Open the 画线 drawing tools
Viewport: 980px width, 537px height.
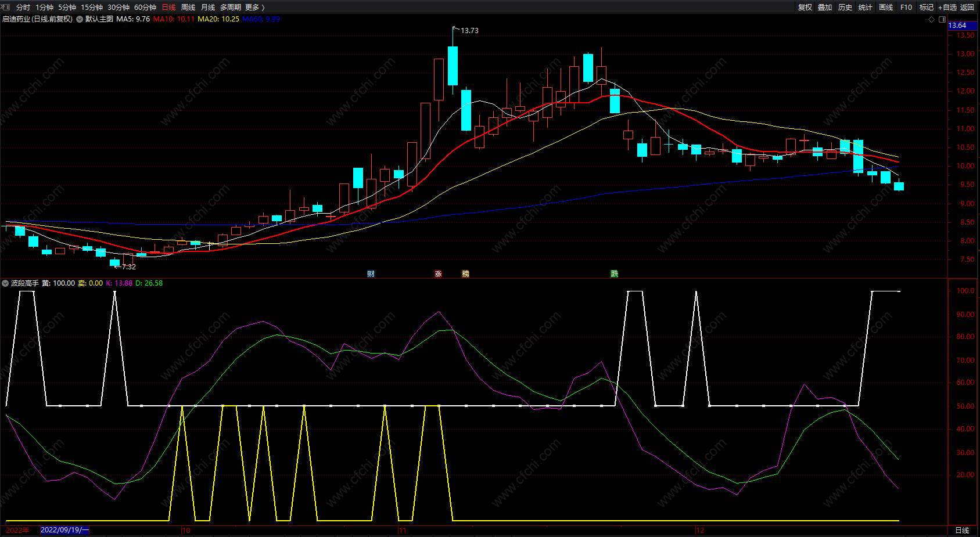coord(885,7)
